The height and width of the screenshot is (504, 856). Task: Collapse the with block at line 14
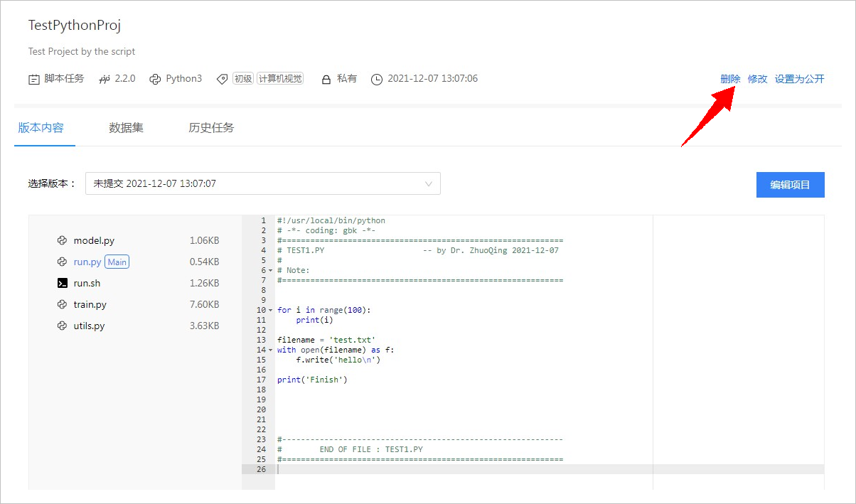click(270, 350)
